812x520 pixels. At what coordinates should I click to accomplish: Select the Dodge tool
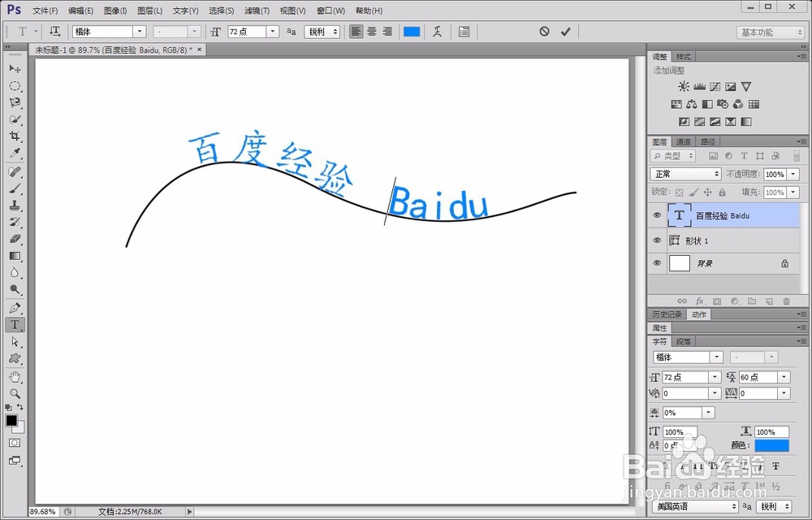point(15,289)
